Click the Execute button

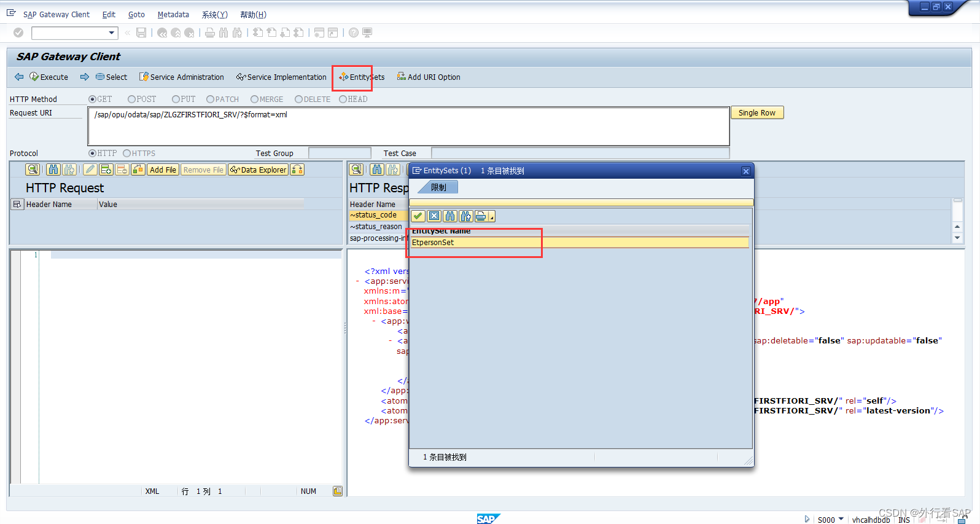tap(49, 77)
